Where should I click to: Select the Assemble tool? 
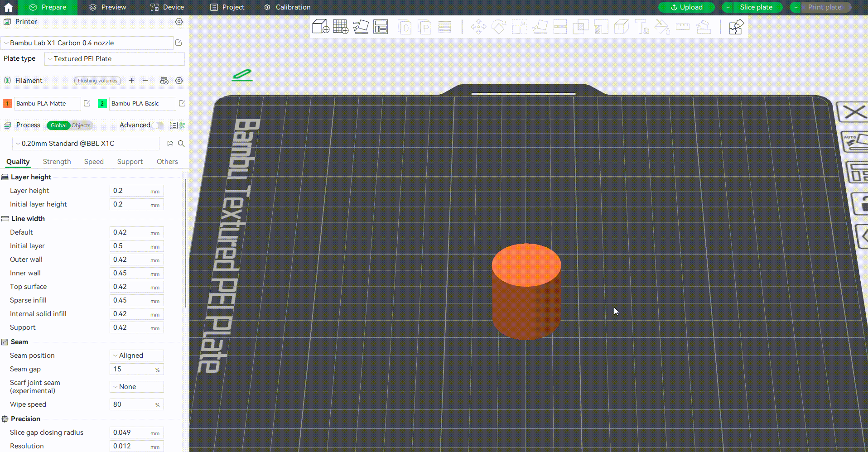(x=703, y=27)
